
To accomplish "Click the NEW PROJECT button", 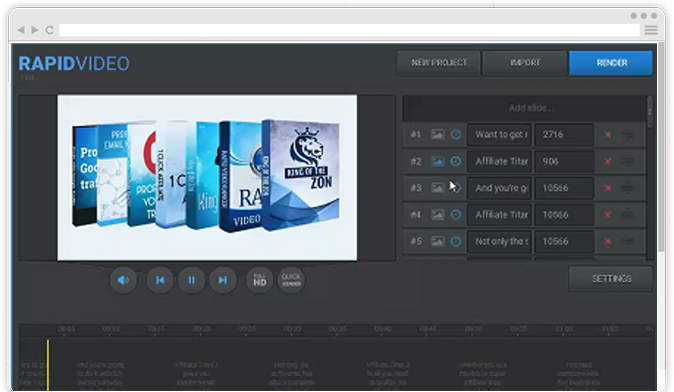I will click(x=438, y=63).
